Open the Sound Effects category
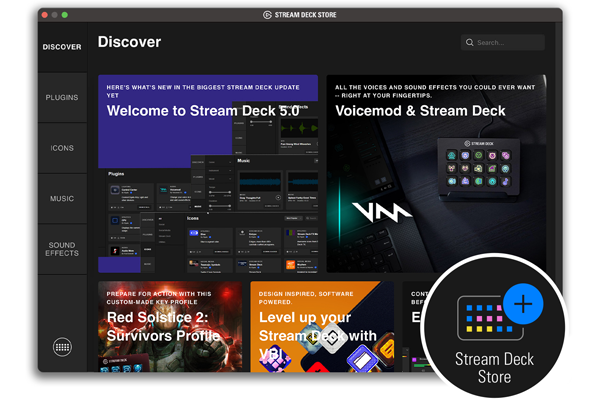Viewport: 599px width, 400px height. click(62, 249)
